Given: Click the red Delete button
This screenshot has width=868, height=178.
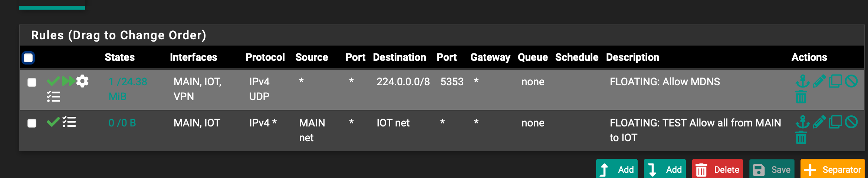Looking at the screenshot, I should (717, 169).
